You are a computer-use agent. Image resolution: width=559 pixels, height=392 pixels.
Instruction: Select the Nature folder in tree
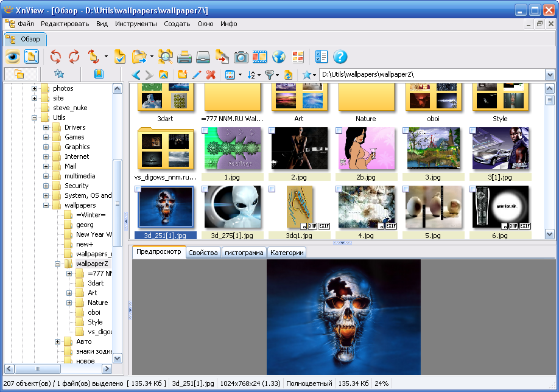point(97,303)
